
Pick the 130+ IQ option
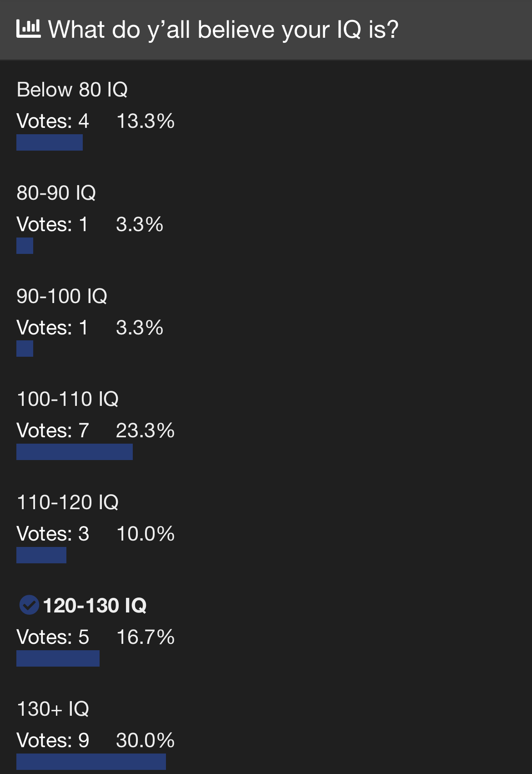53,709
